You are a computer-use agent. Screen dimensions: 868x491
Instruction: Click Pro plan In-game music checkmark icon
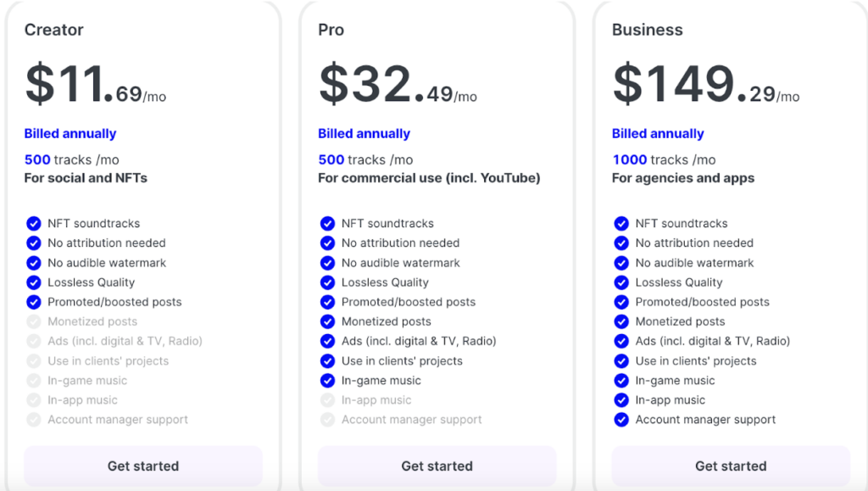coord(328,380)
